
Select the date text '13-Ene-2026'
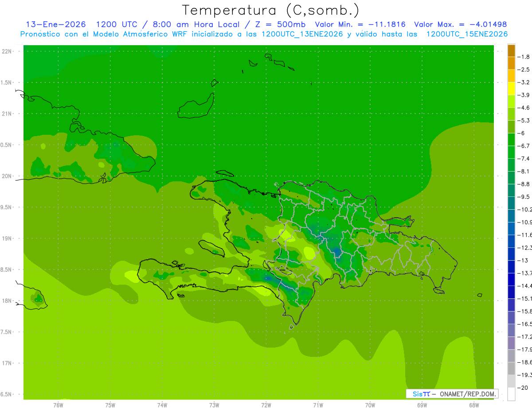click(55, 24)
